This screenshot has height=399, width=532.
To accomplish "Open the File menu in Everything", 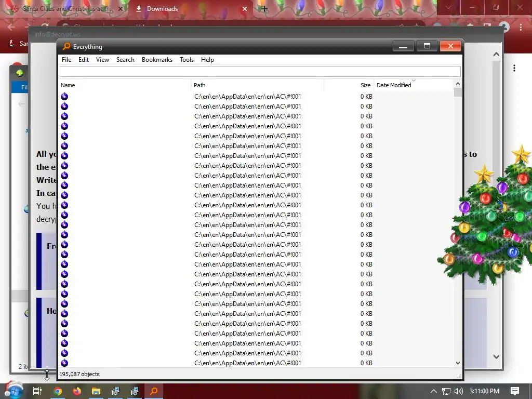I will (x=66, y=60).
